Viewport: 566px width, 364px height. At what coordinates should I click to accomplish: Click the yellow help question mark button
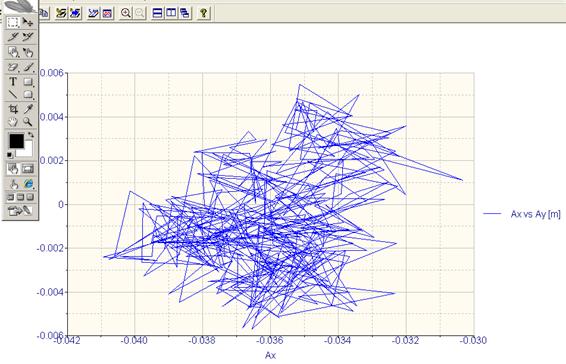click(x=203, y=13)
